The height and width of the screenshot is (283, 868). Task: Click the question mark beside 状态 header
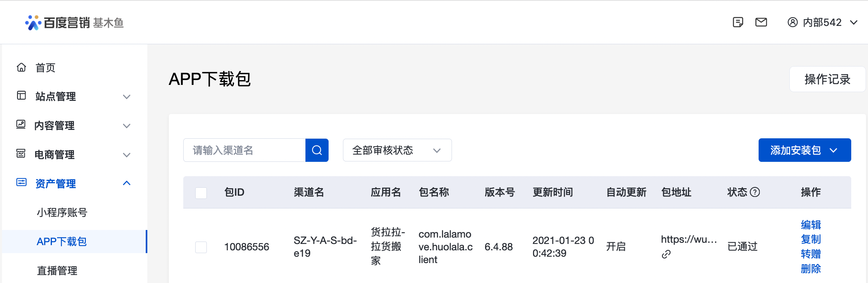(x=755, y=192)
